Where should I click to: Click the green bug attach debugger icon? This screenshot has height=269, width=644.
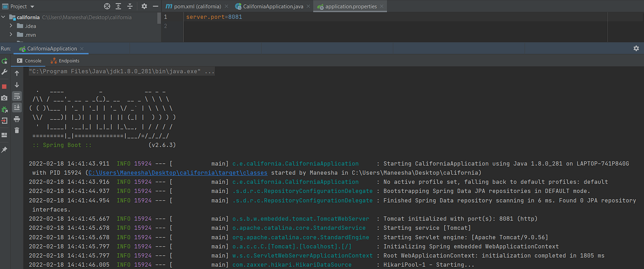4,109
